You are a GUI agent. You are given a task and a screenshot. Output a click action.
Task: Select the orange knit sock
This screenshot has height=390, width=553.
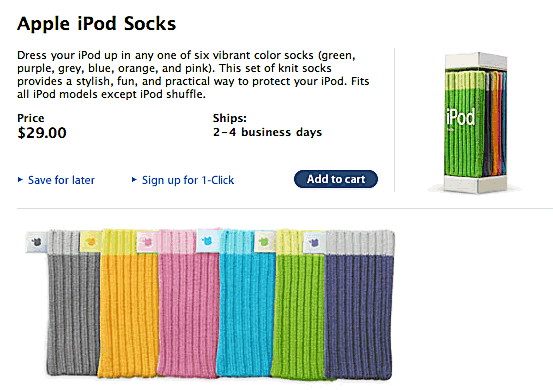pyautogui.click(x=128, y=303)
